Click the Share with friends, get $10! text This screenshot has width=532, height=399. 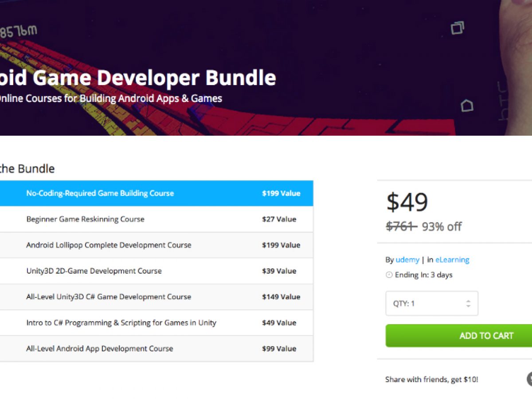click(431, 379)
